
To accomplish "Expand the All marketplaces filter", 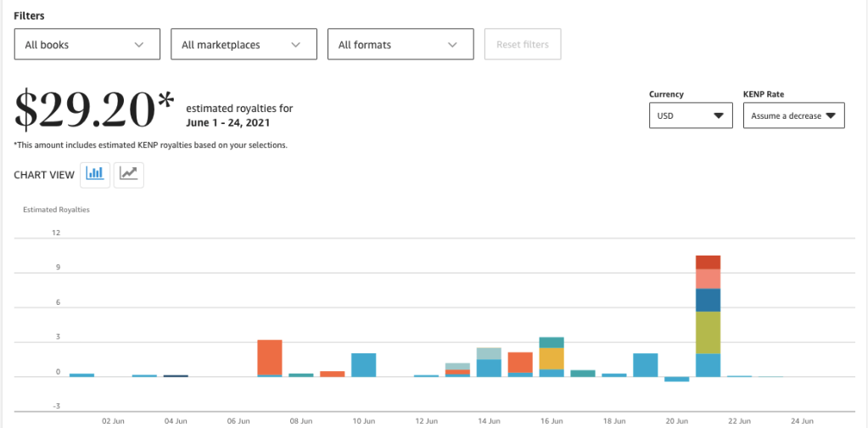I will click(x=244, y=44).
